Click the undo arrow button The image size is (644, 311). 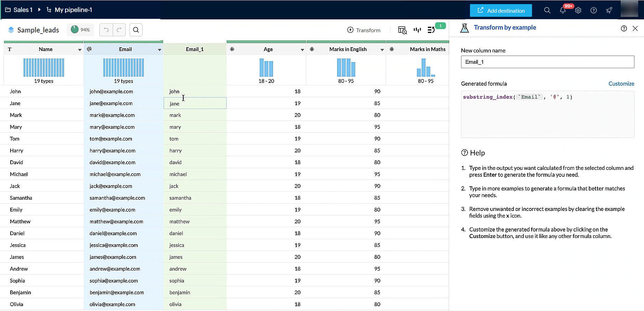pyautogui.click(x=106, y=30)
